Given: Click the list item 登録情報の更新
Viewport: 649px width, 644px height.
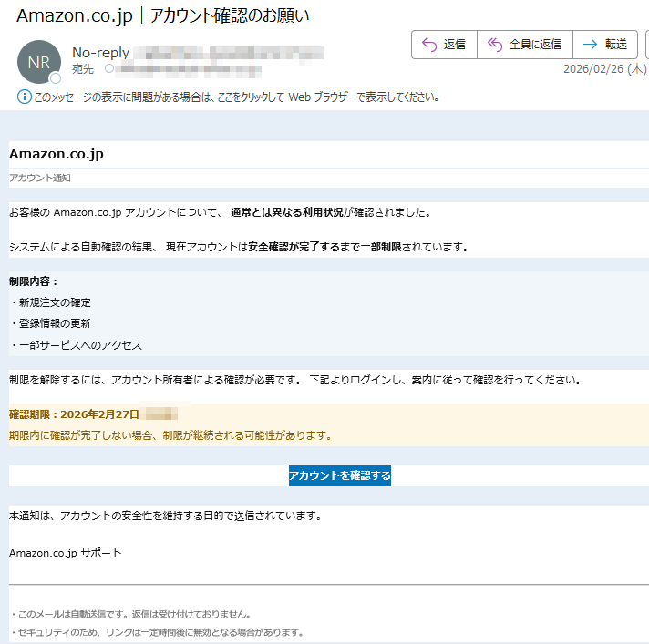Looking at the screenshot, I should point(55,323).
